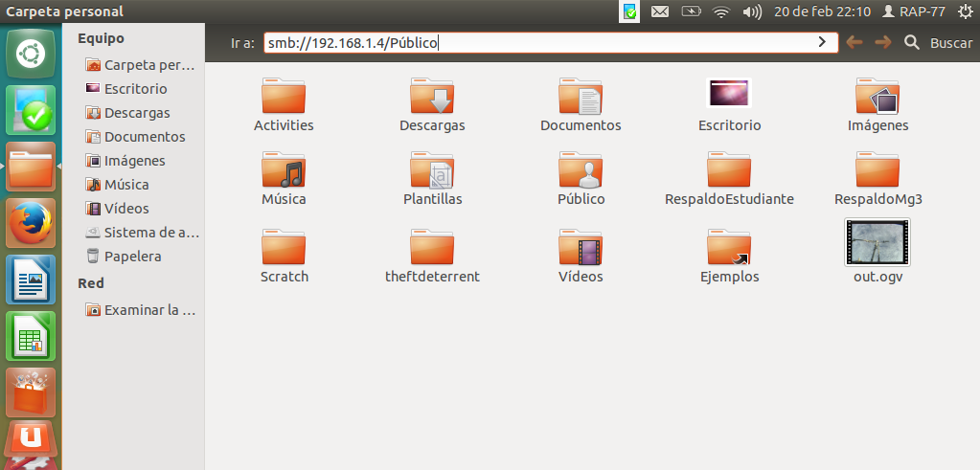Open the clock showing 20 de feb 22:10
This screenshot has height=470, width=980.
tap(822, 11)
